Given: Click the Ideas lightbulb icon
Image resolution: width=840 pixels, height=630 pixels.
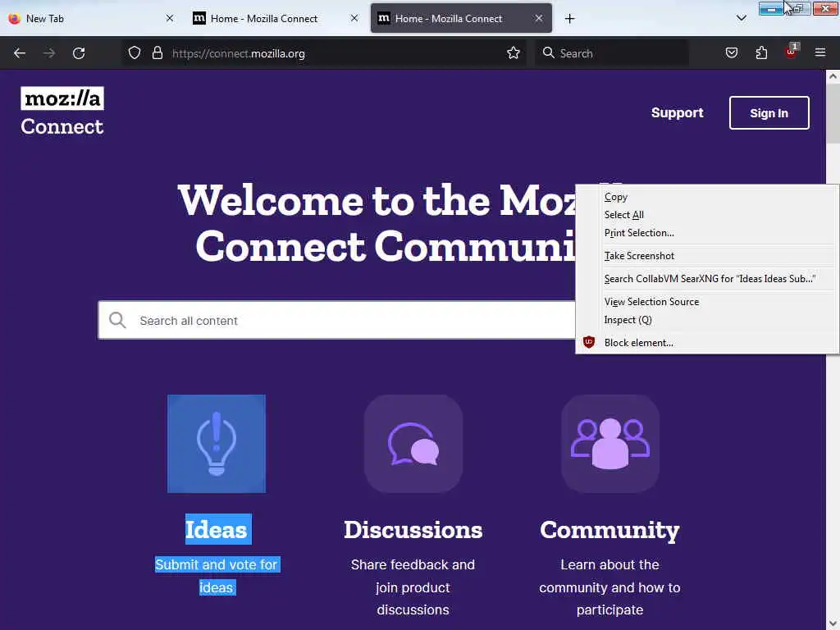Looking at the screenshot, I should [x=217, y=444].
